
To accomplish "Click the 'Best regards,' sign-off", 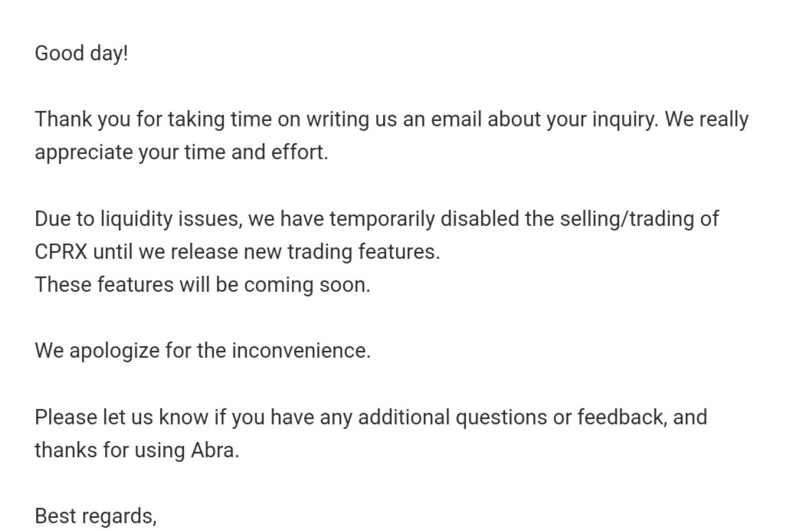I will tap(96, 517).
